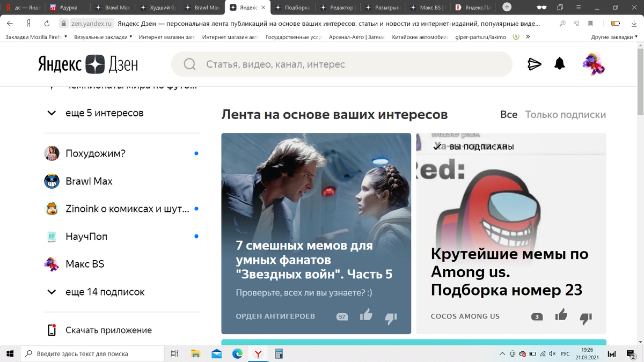This screenshot has width=644, height=362.
Task: Open the Mail app from the taskbar
Action: [217, 353]
